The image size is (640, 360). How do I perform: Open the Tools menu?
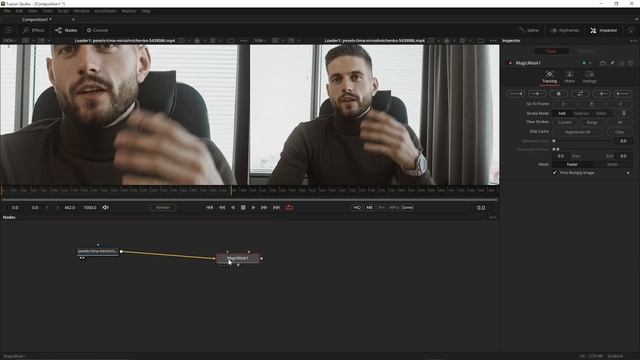click(47, 11)
